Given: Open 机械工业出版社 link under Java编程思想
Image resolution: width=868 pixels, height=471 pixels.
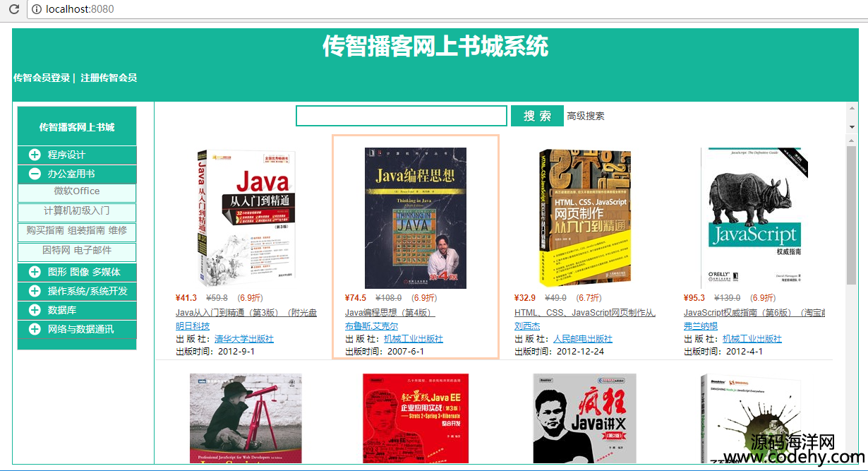Looking at the screenshot, I should tap(414, 339).
